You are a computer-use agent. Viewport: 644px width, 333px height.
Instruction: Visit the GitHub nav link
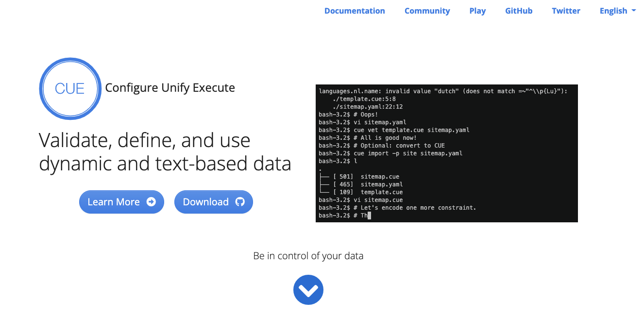pyautogui.click(x=519, y=11)
